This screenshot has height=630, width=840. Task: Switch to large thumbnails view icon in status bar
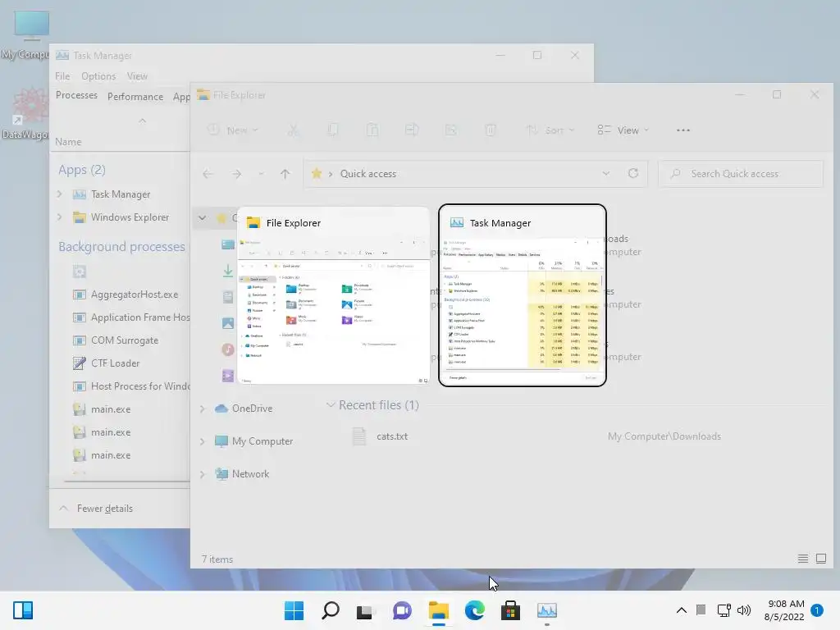[x=820, y=559]
